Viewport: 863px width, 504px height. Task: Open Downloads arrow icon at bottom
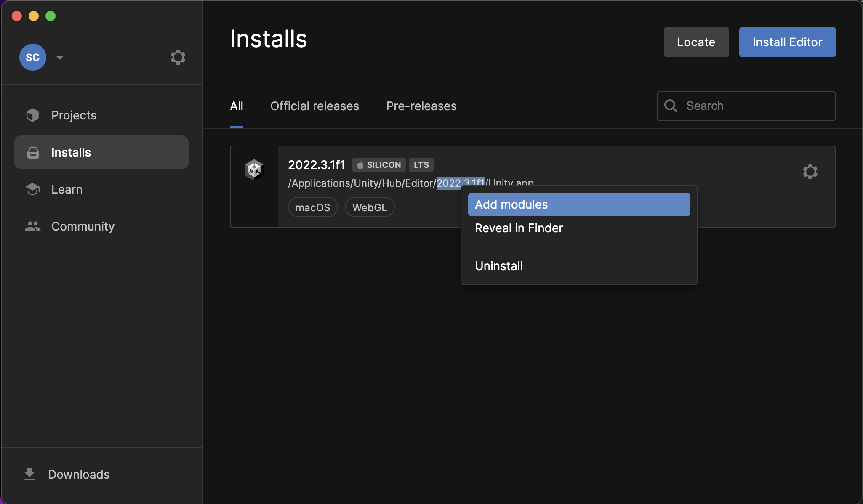[29, 475]
